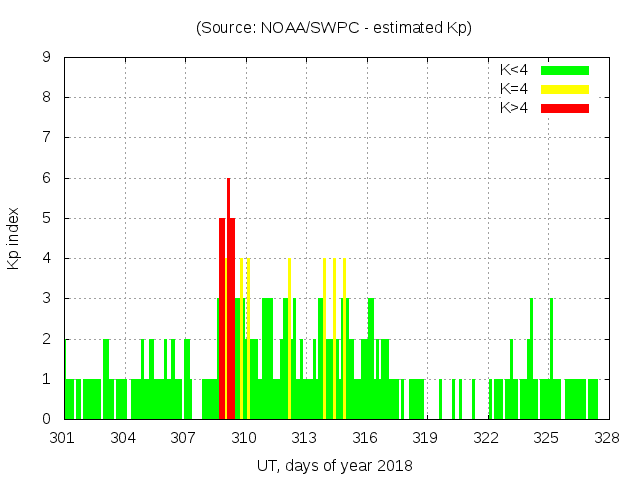Select the K>4 legend text label
Image resolution: width=640 pixels, height=480 pixels.
(514, 107)
